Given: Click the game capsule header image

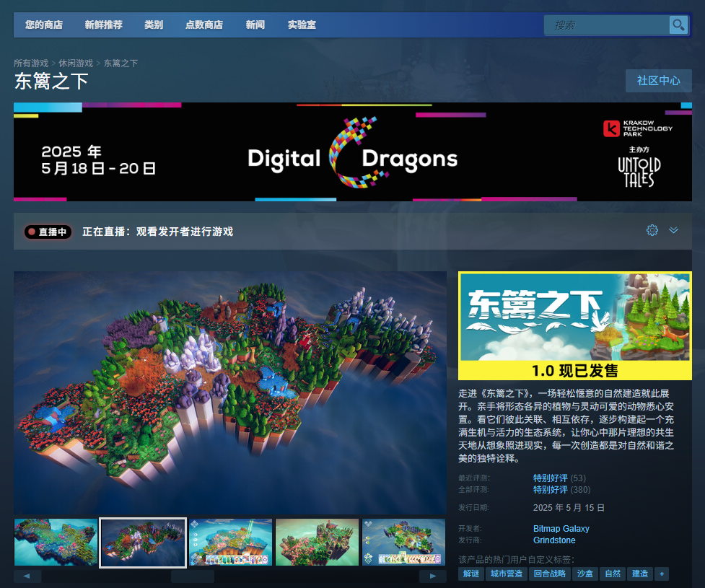Looking at the screenshot, I should click(x=574, y=325).
